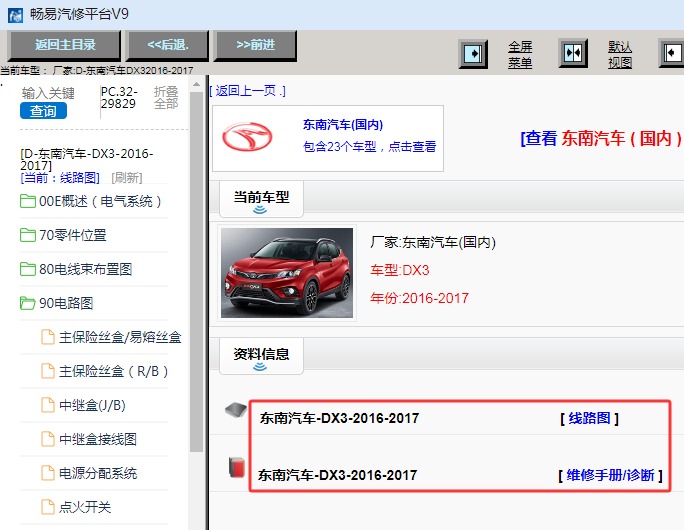This screenshot has width=684, height=530.
Task: Click 返回上一页 link
Action: click(x=247, y=91)
